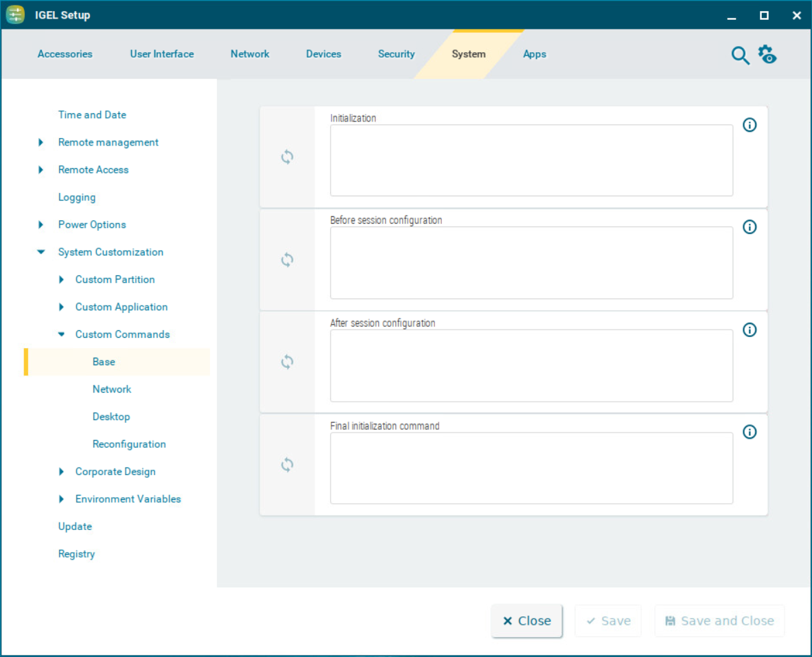This screenshot has height=657, width=812.
Task: Select Reconfiguration in the sidebar
Action: click(129, 444)
